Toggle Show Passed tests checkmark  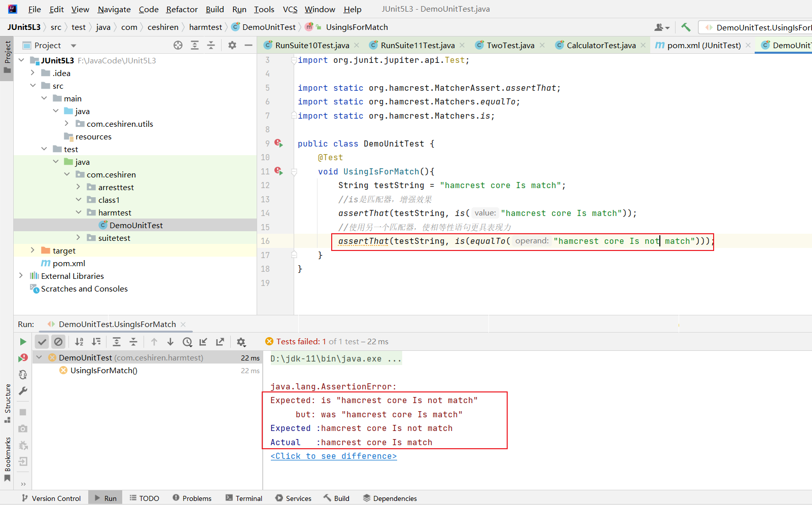42,342
